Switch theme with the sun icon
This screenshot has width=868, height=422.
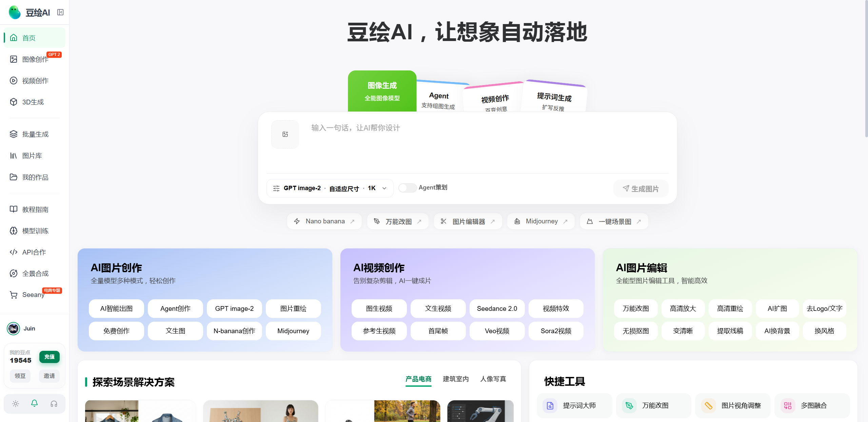pos(16,404)
